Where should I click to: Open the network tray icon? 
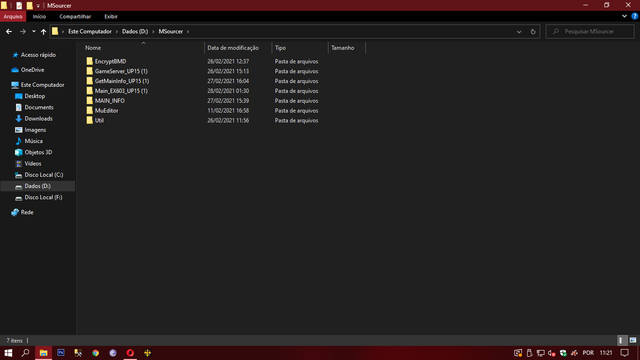click(x=540, y=353)
